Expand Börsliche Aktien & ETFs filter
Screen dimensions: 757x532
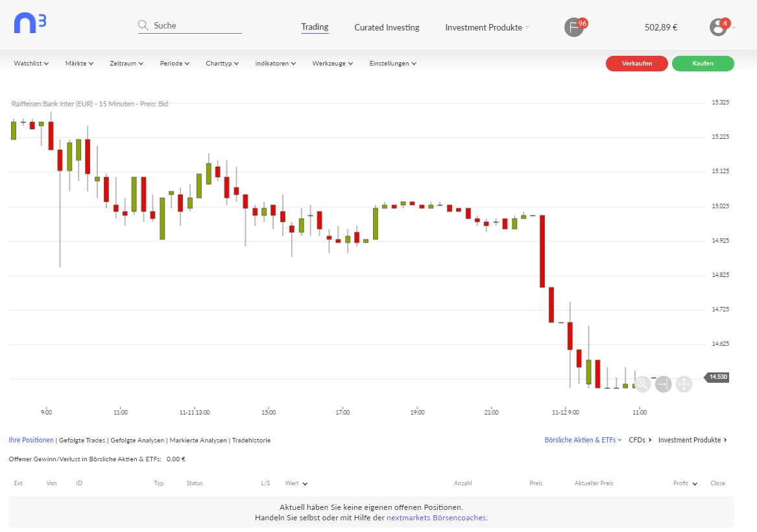coord(583,440)
